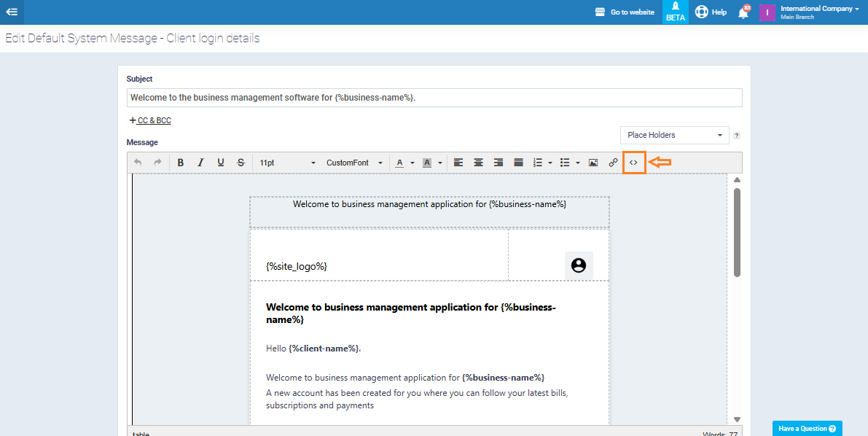Toggle italic formatting
Screen dimensions: 868x436
pos(200,163)
